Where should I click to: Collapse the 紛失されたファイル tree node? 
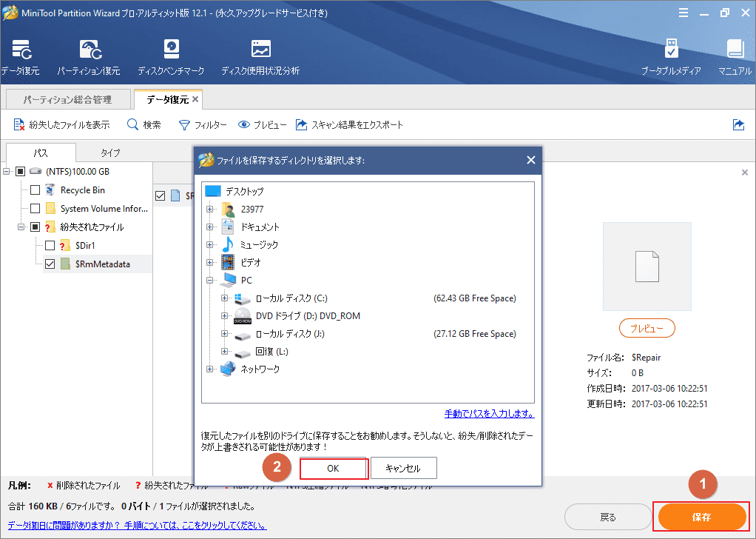pyautogui.click(x=21, y=227)
